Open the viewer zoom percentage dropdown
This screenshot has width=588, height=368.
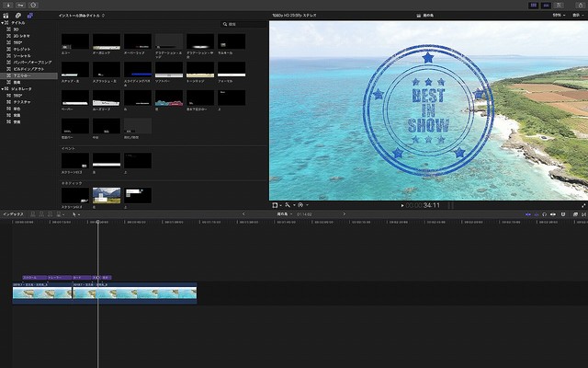(559, 16)
